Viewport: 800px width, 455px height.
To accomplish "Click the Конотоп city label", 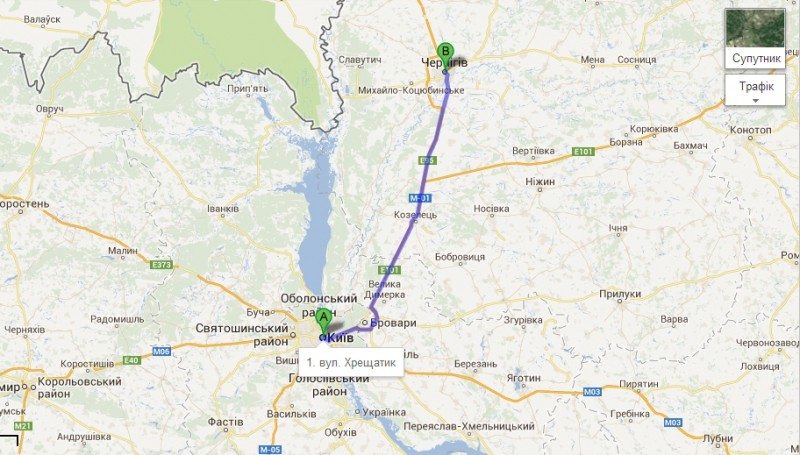I will tap(751, 130).
